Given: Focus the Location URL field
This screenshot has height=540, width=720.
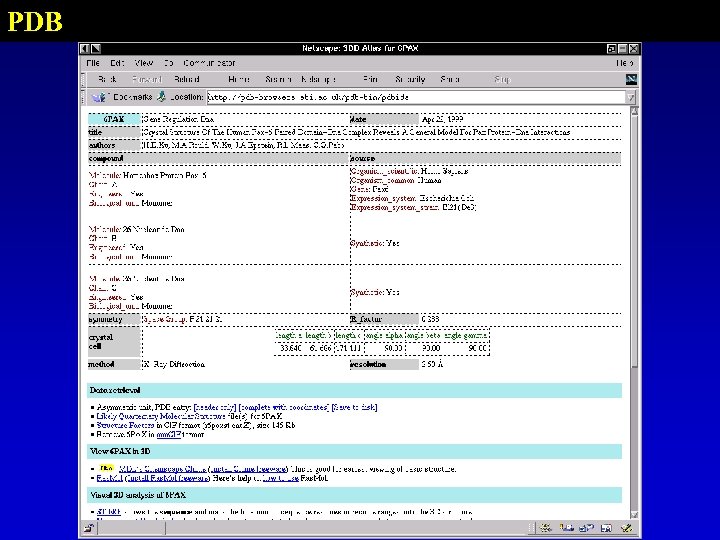Looking at the screenshot, I should [x=416, y=97].
